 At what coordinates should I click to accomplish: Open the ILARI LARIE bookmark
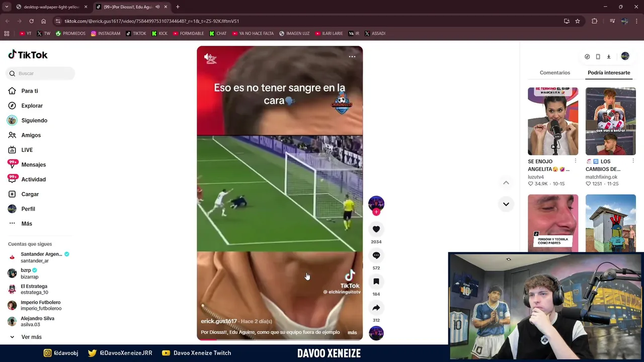click(x=329, y=34)
